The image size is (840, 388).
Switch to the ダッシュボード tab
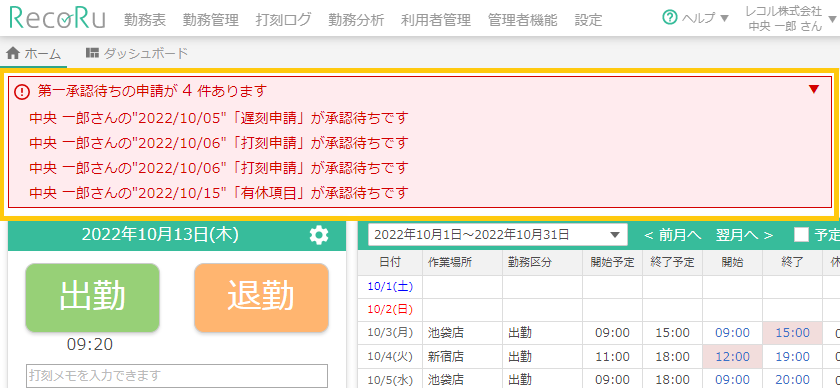pyautogui.click(x=137, y=53)
